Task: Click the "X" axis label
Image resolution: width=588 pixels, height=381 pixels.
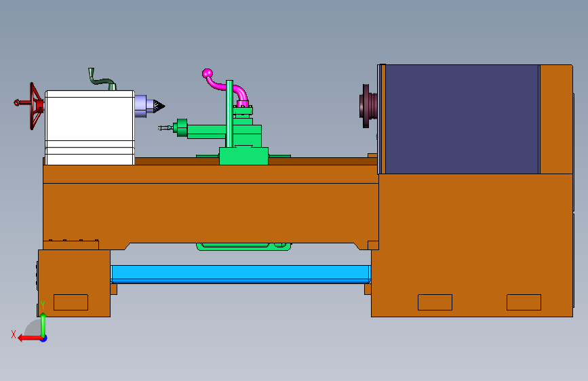Action: coord(14,334)
